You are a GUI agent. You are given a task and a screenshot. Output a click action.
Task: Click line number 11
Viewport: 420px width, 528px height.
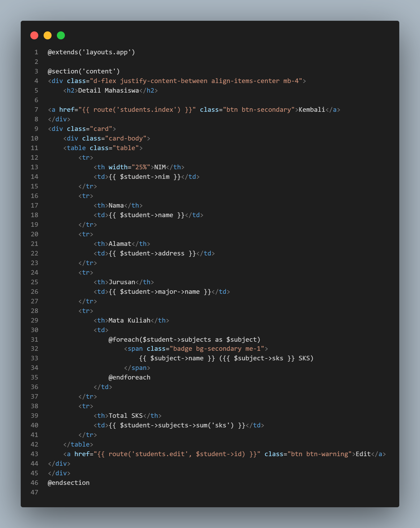click(35, 148)
